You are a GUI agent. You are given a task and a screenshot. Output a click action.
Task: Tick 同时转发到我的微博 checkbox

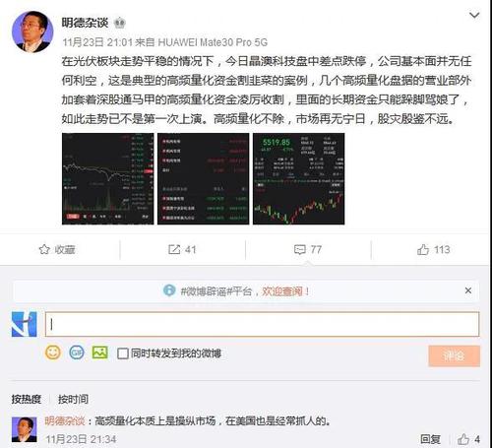click(123, 353)
